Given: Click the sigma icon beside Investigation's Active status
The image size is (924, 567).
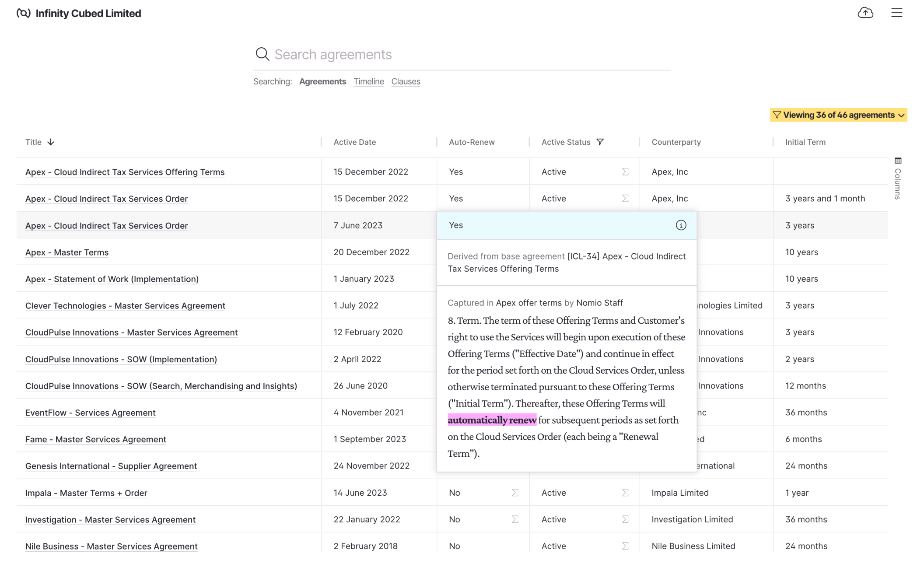Looking at the screenshot, I should coord(625,519).
